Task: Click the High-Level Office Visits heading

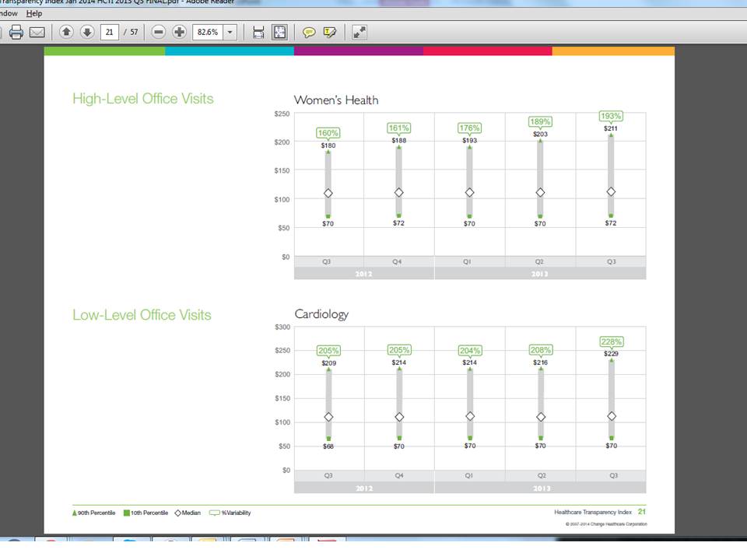Action: click(142, 99)
